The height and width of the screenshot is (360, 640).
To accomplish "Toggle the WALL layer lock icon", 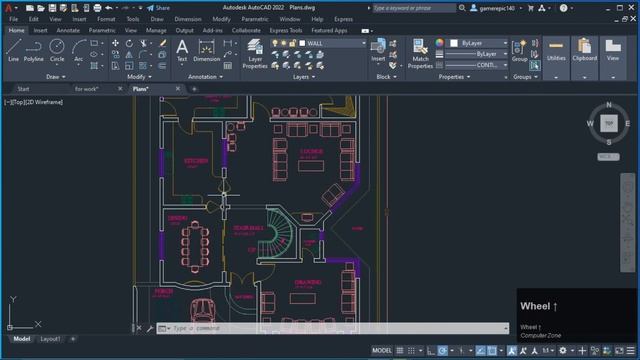I will [x=292, y=43].
